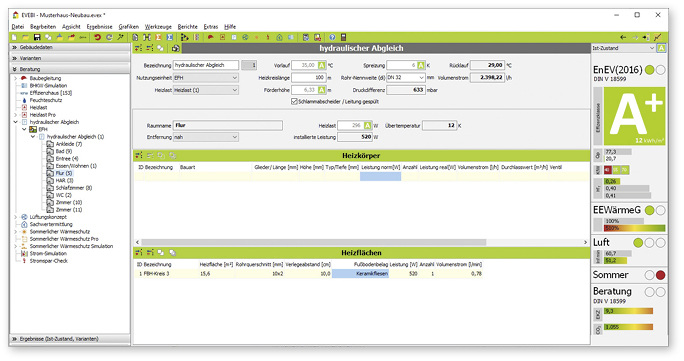Click add-row icon in hydraulischer Abgleich header
Viewport: 684px width, 361px height.
[138, 48]
